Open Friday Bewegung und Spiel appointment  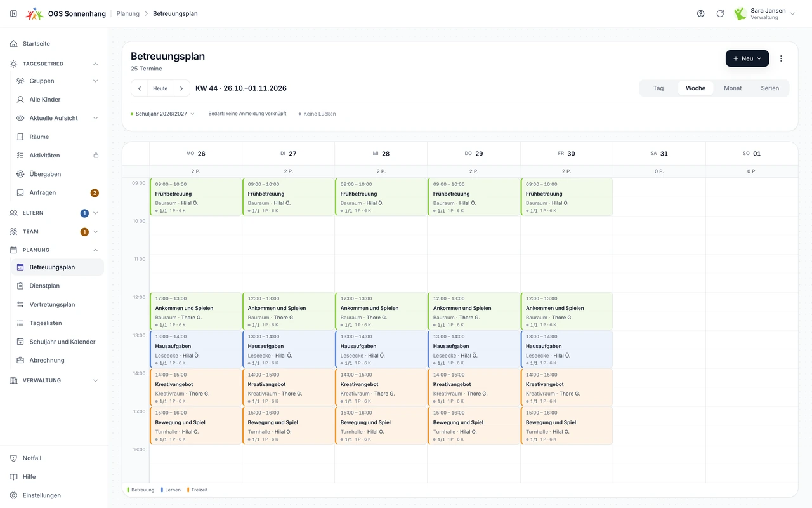pos(566,425)
